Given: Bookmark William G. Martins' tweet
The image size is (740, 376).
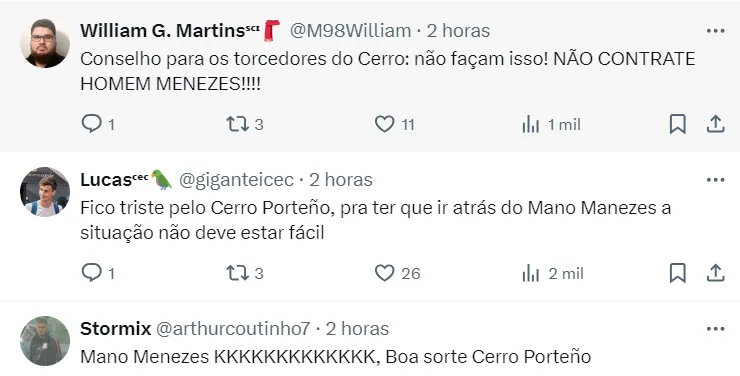Looking at the screenshot, I should tap(678, 124).
